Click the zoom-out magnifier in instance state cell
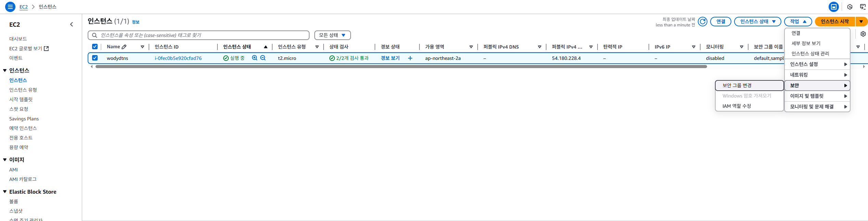The height and width of the screenshot is (221, 868). click(263, 58)
